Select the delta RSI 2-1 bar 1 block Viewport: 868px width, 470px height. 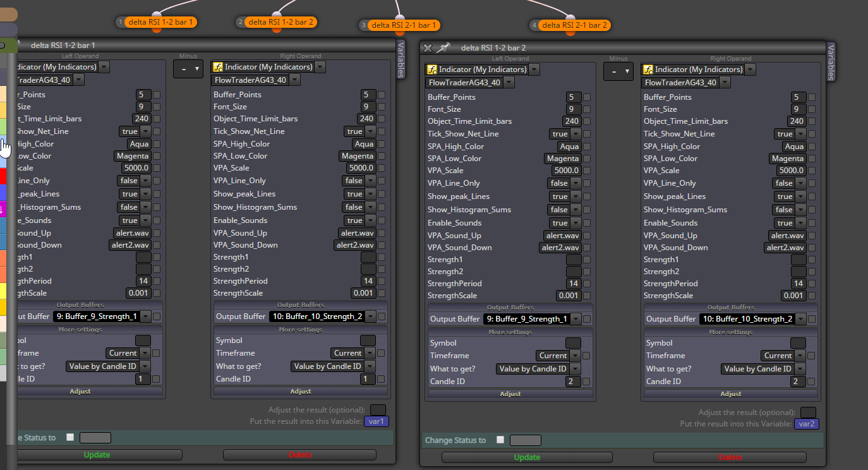click(404, 25)
